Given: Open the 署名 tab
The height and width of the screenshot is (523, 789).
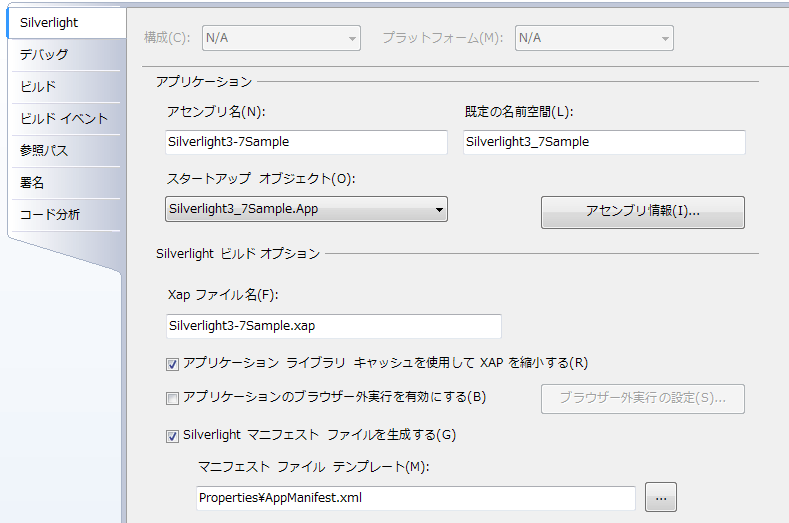Looking at the screenshot, I should coord(66,182).
